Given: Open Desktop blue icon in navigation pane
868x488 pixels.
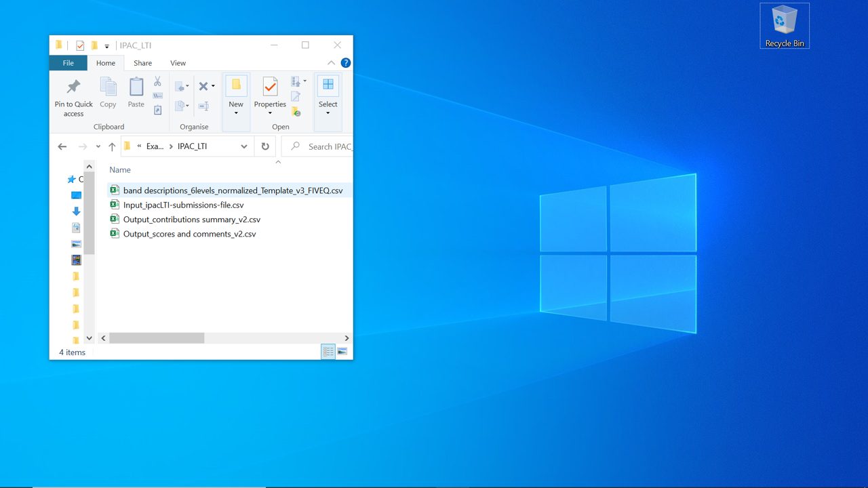Looking at the screenshot, I should click(76, 195).
